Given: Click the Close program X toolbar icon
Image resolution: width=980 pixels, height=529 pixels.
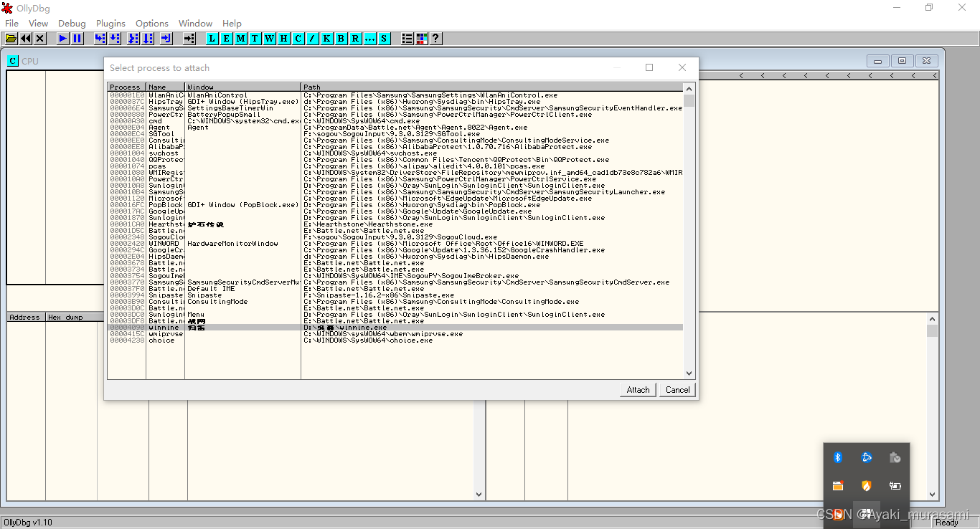Looking at the screenshot, I should 40,39.
